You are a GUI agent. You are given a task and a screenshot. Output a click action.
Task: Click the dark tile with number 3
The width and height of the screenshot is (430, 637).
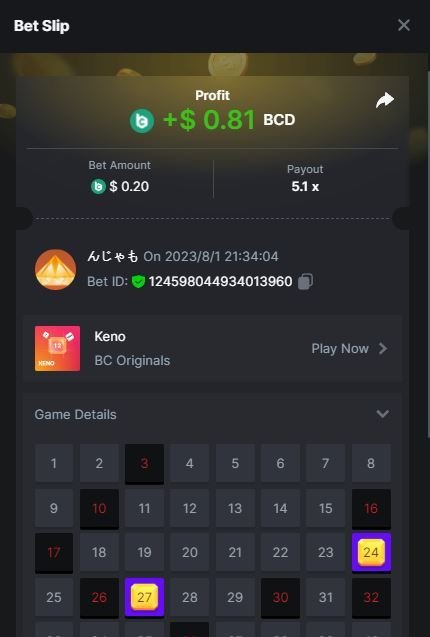point(144,464)
